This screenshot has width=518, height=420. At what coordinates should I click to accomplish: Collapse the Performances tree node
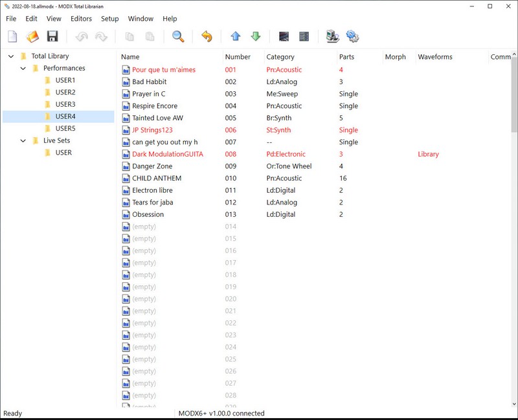pyautogui.click(x=23, y=68)
